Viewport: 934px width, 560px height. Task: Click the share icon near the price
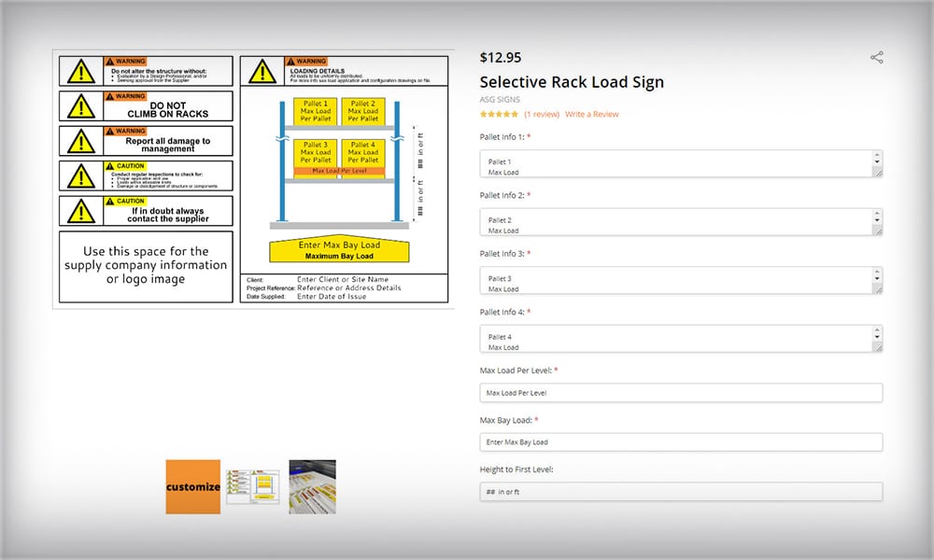[876, 58]
